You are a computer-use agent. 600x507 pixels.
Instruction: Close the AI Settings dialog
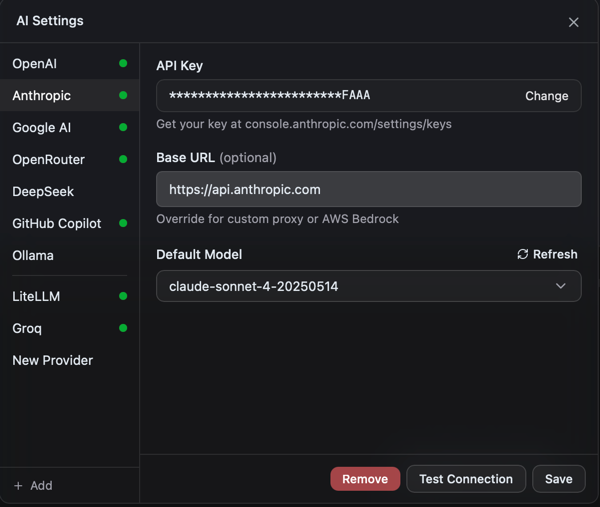[573, 22]
